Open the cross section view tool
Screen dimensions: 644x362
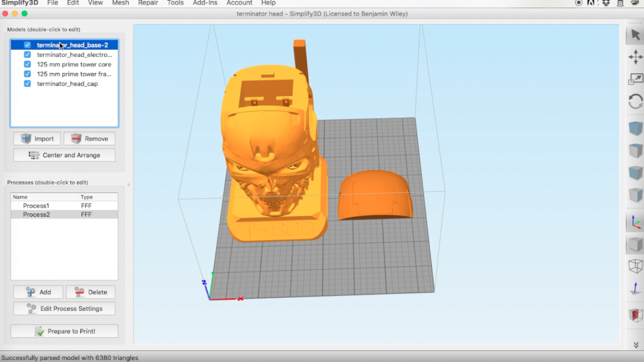pyautogui.click(x=635, y=315)
